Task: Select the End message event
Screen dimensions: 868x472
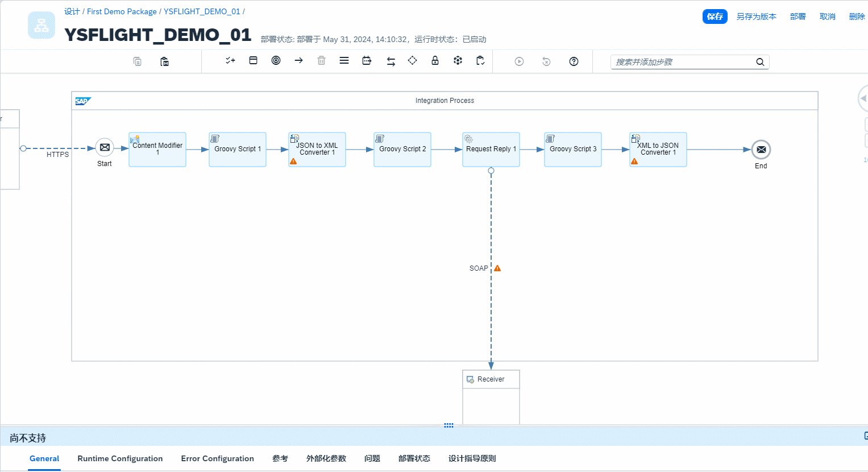Action: (x=761, y=150)
